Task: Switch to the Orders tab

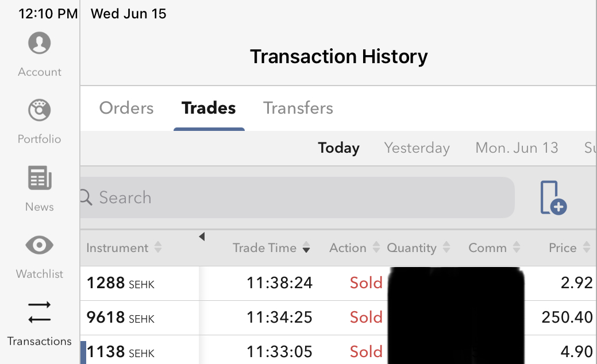Action: (126, 108)
